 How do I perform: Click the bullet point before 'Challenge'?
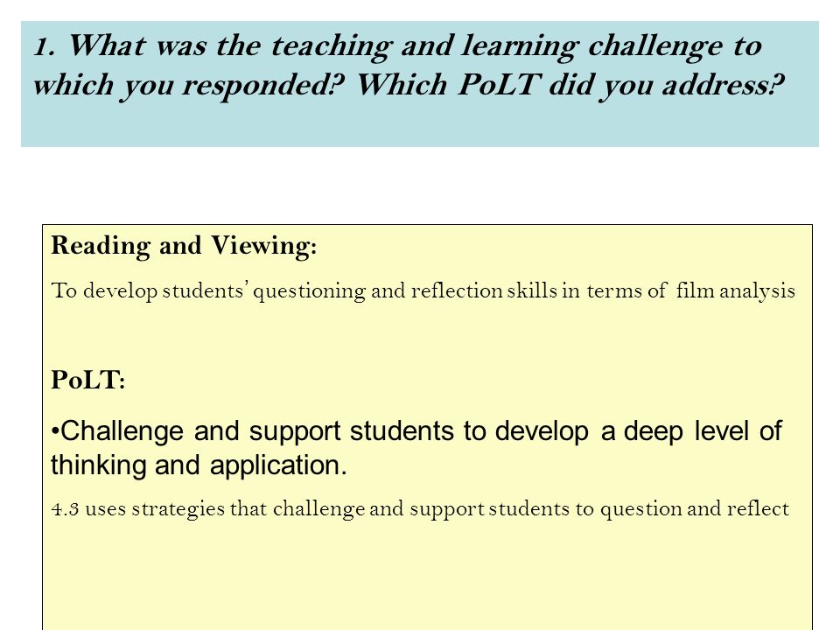54,431
